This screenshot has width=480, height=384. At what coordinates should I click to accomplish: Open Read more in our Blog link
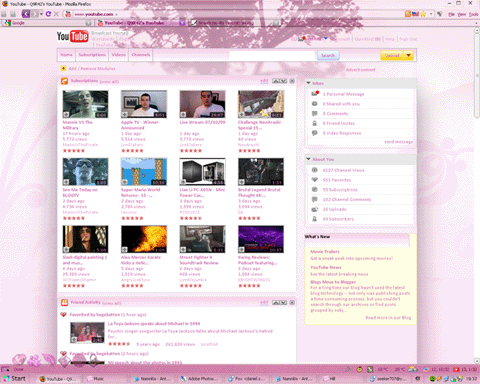click(x=388, y=318)
